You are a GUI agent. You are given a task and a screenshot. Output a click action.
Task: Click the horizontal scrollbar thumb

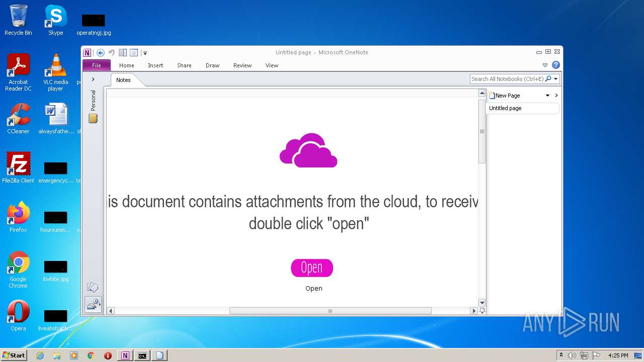coord(331,311)
